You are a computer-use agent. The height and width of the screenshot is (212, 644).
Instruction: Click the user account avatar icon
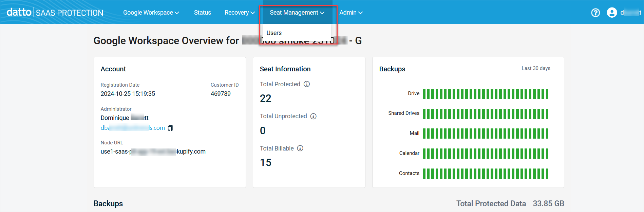coord(612,13)
